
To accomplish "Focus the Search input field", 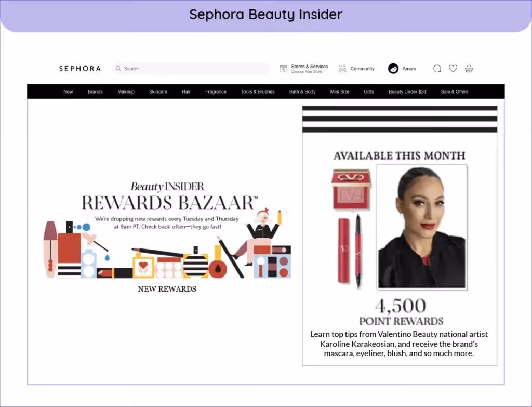I will (191, 68).
